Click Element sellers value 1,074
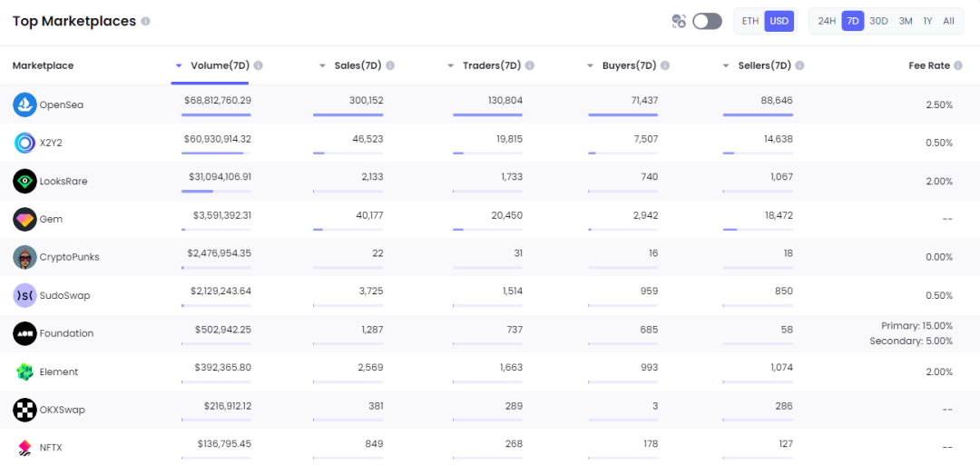 point(782,367)
